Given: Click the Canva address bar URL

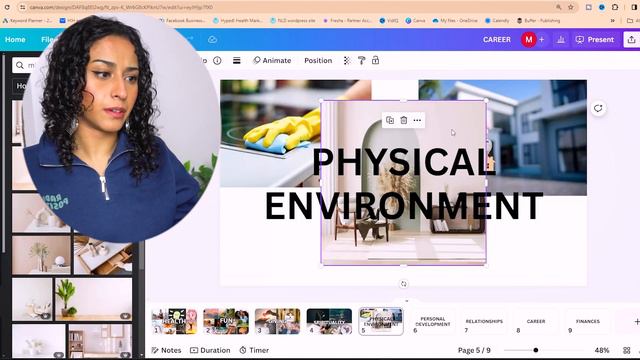Looking at the screenshot, I should (121, 7).
